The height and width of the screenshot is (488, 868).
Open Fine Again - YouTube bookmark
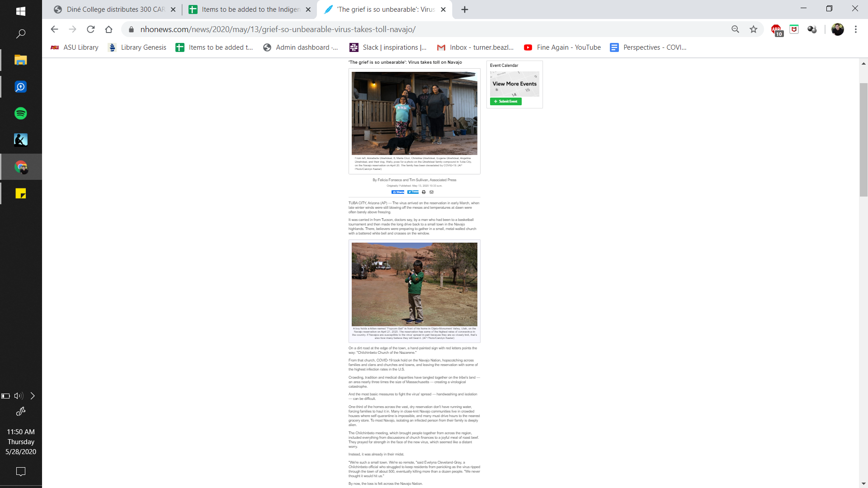point(562,47)
